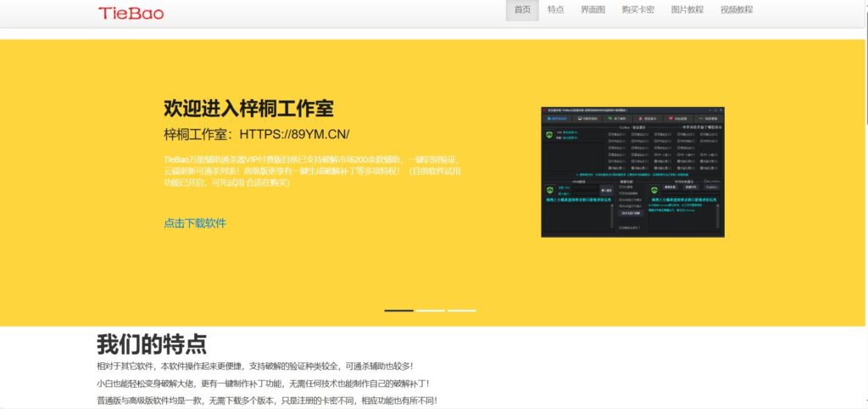Select the first carousel indicator

[x=398, y=311]
